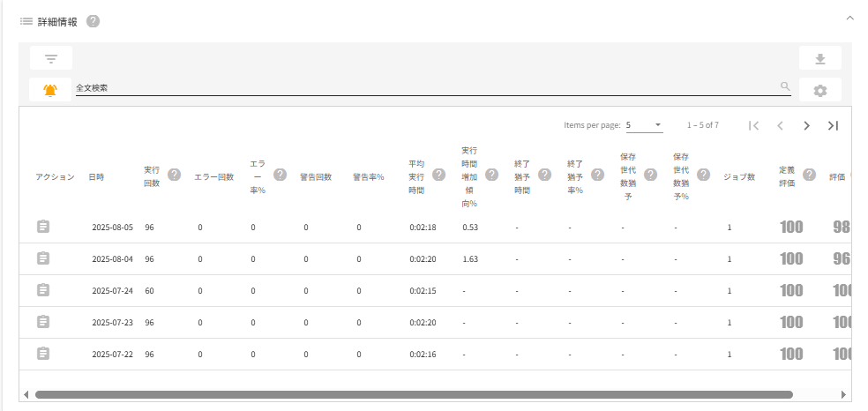868x411 pixels.
Task: Click trend value 0.53
Action: point(470,227)
